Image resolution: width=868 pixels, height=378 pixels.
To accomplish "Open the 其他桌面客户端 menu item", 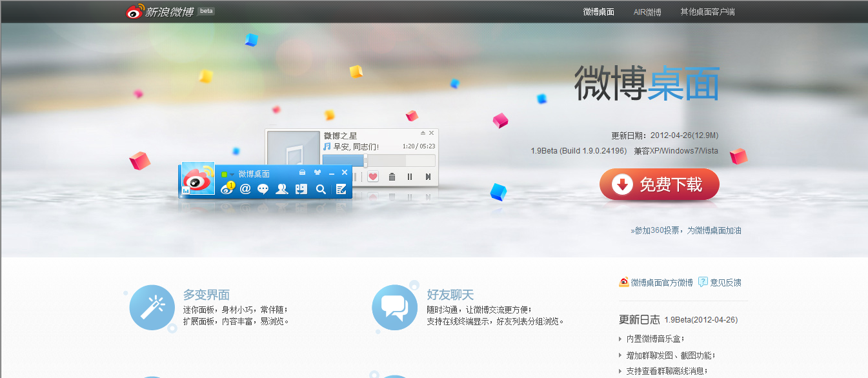I will coord(707,12).
